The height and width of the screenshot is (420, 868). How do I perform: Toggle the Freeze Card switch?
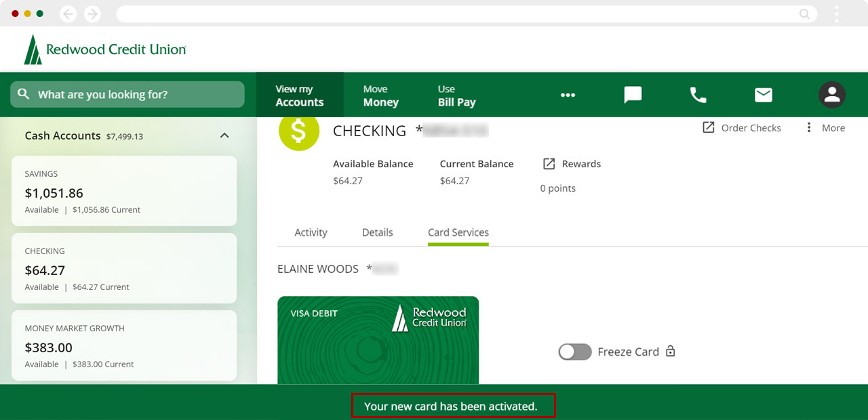[x=575, y=352]
